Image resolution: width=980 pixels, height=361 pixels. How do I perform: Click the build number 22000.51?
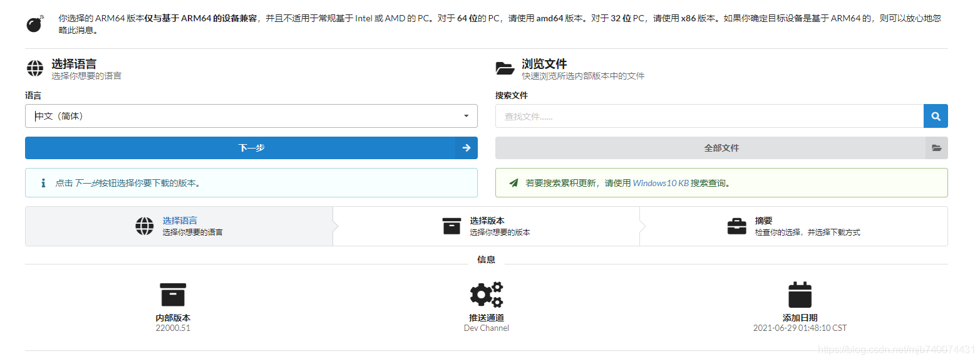click(x=173, y=328)
